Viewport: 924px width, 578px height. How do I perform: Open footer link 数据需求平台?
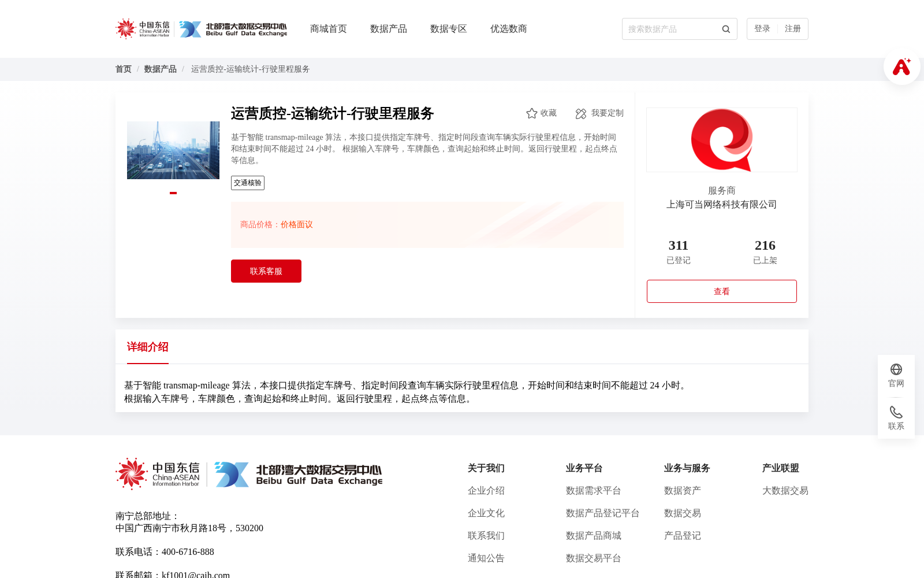pos(594,491)
